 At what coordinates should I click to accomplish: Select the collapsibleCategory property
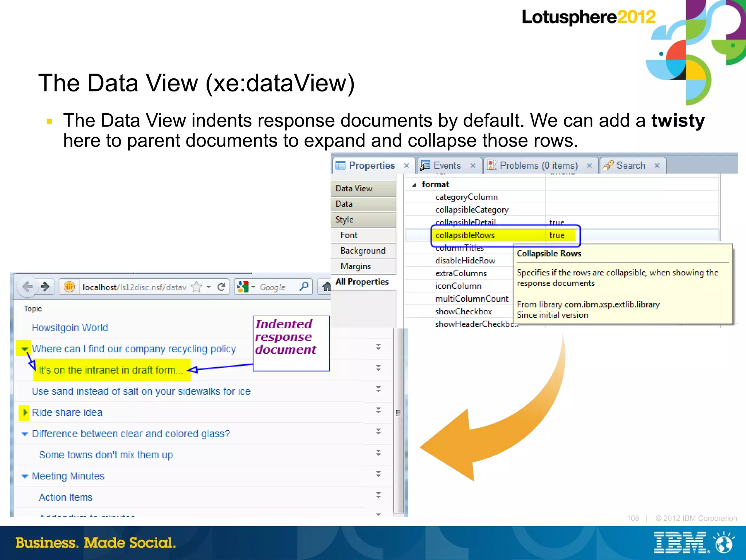472,210
